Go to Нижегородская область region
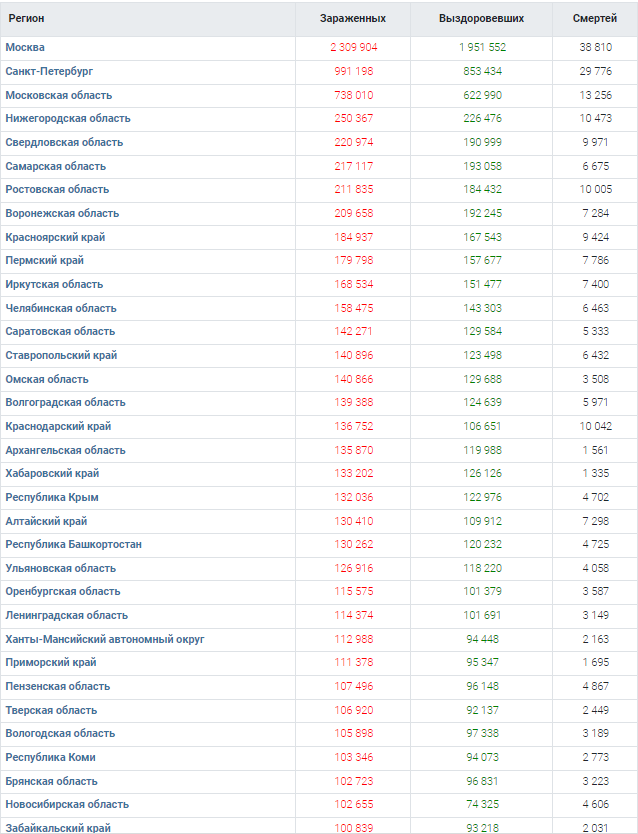This screenshot has width=638, height=834. (x=68, y=118)
